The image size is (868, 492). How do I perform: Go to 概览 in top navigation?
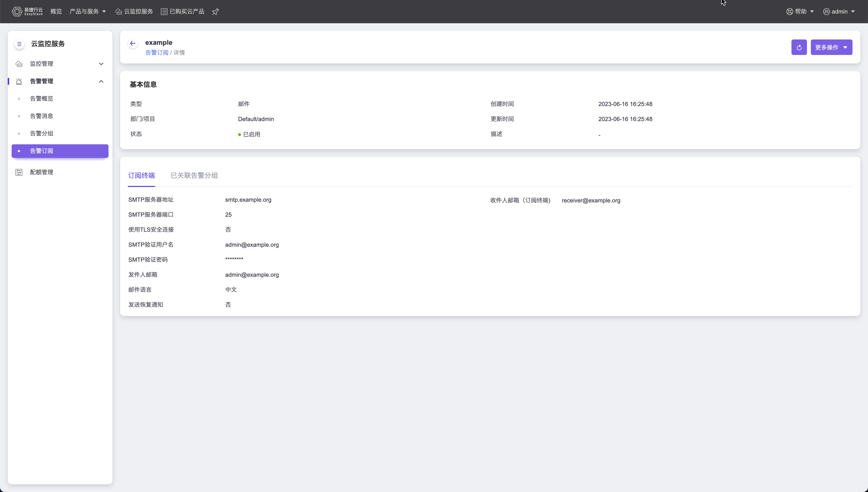click(56, 11)
